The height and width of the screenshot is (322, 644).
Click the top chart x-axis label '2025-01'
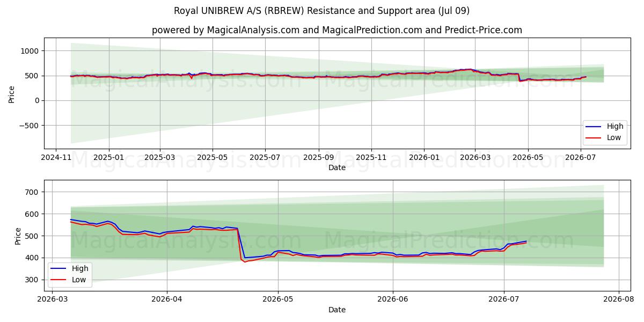click(109, 158)
